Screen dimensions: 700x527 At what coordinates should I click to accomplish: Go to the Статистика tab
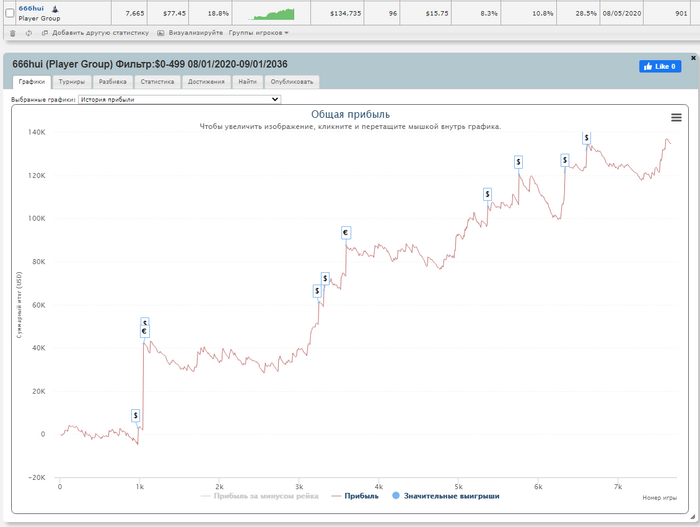[x=157, y=82]
